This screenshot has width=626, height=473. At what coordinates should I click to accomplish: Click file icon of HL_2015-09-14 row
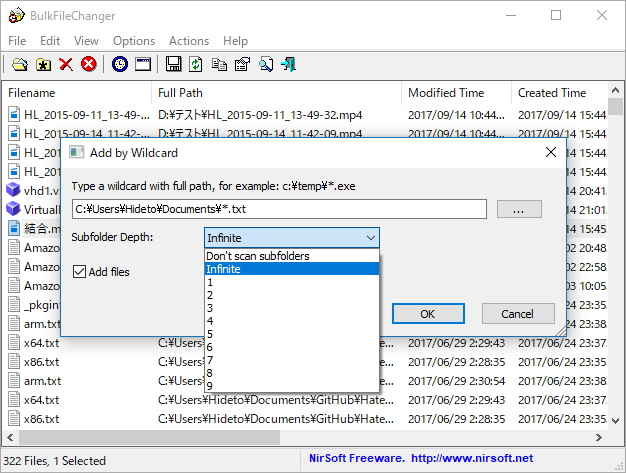(14, 133)
